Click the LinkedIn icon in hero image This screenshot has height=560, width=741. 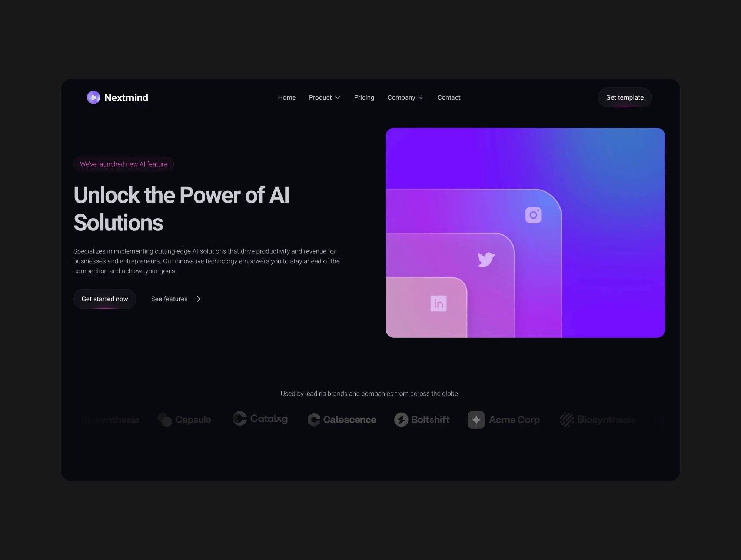438,304
